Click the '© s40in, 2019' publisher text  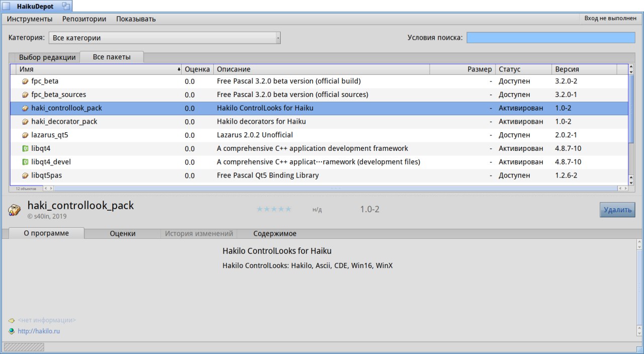tap(47, 216)
